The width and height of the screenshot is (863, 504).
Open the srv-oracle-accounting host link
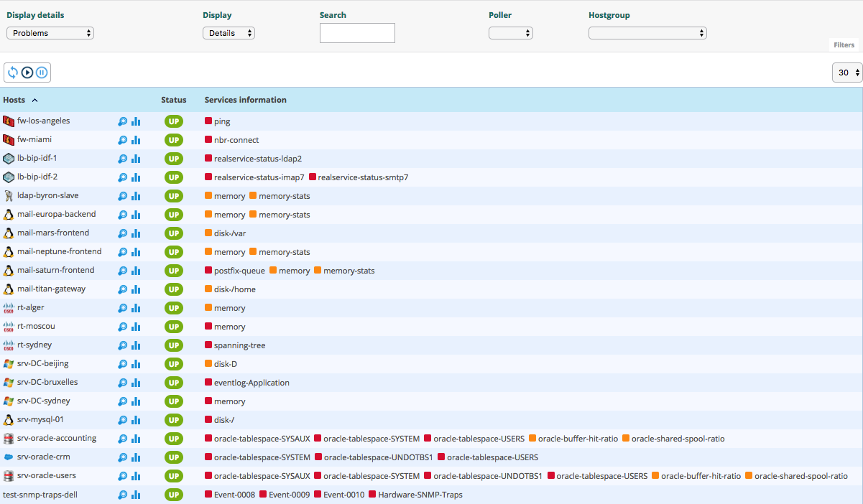(57, 439)
